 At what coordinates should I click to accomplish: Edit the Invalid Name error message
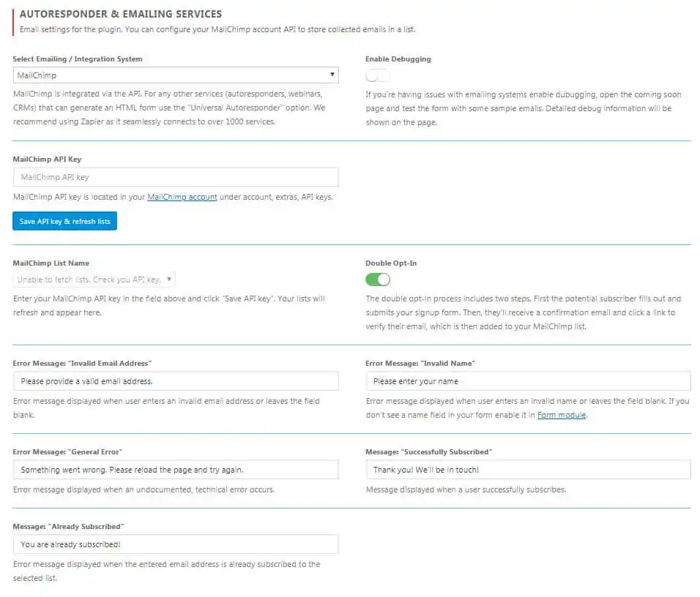[527, 380]
